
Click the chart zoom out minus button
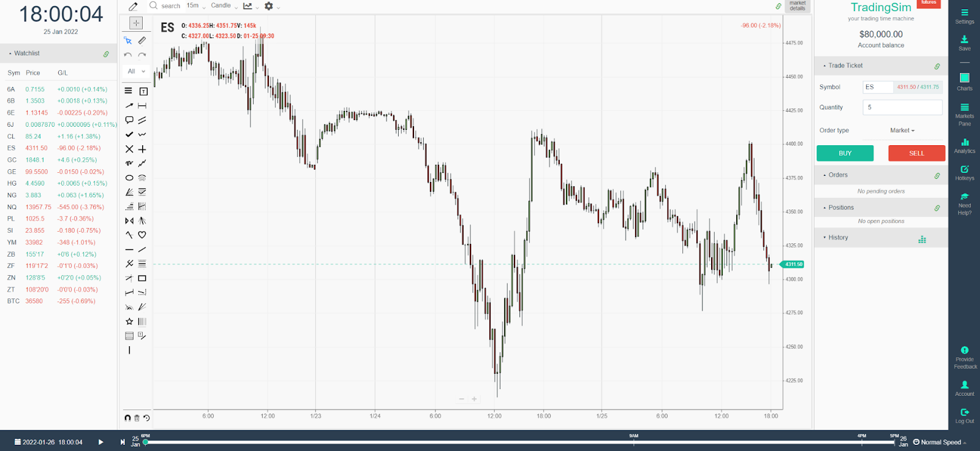461,399
